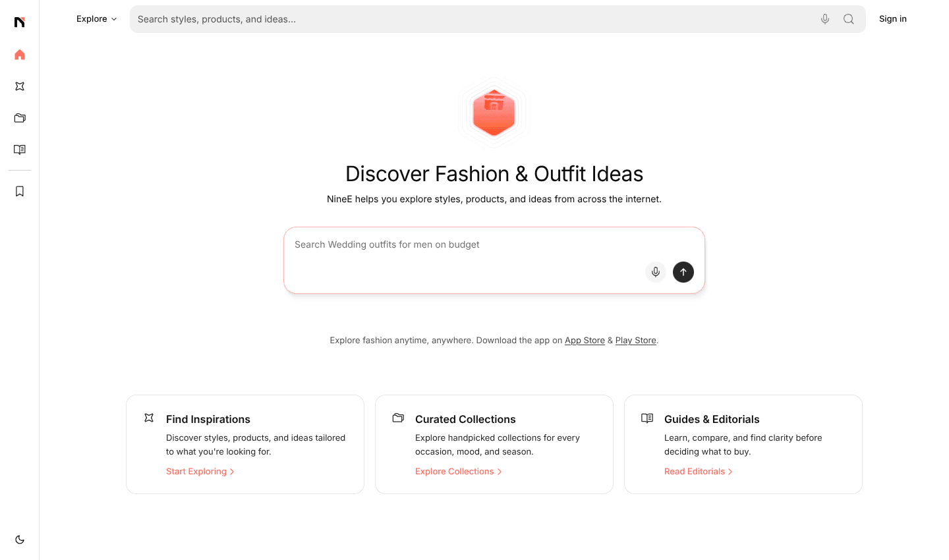Click the Curated Collections card icon
Screen dimensions: 949x560
pyautogui.click(x=398, y=418)
